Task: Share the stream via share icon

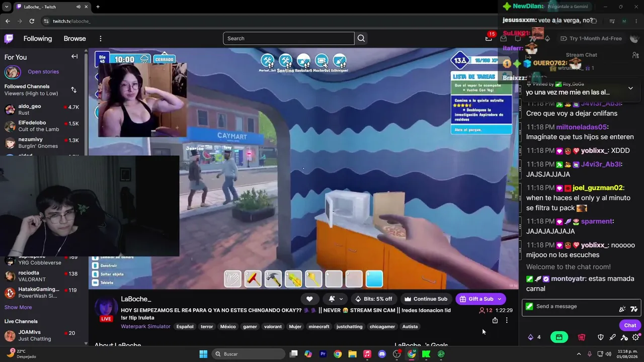Action: 495,320
